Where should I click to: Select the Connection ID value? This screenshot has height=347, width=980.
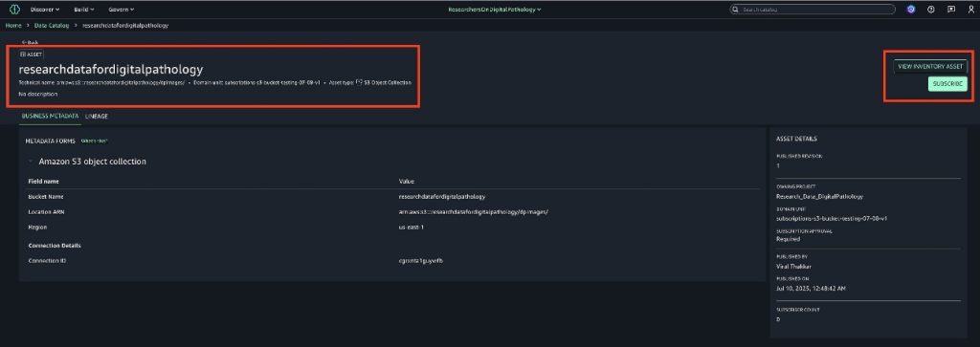[421, 260]
